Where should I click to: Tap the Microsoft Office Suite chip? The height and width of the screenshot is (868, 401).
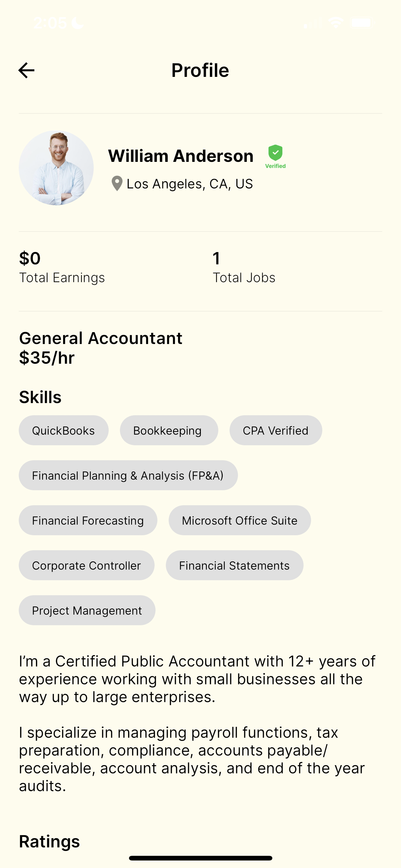pos(240,520)
